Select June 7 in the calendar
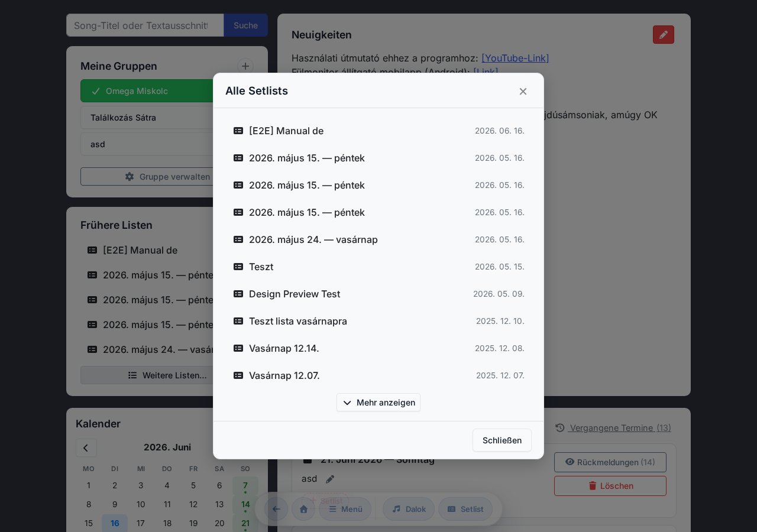The image size is (757, 532). (x=245, y=486)
